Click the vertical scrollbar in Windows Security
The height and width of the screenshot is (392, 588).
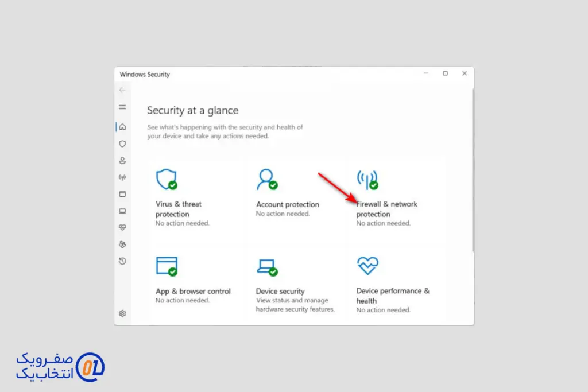click(473, 170)
